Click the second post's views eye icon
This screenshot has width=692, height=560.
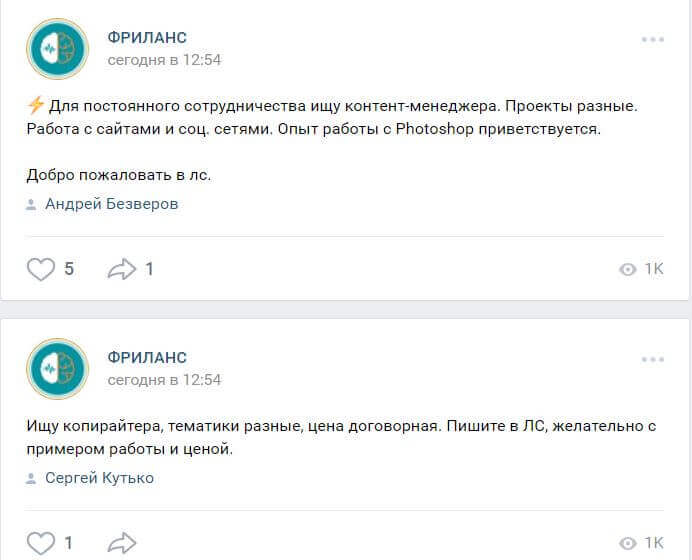[x=628, y=544]
